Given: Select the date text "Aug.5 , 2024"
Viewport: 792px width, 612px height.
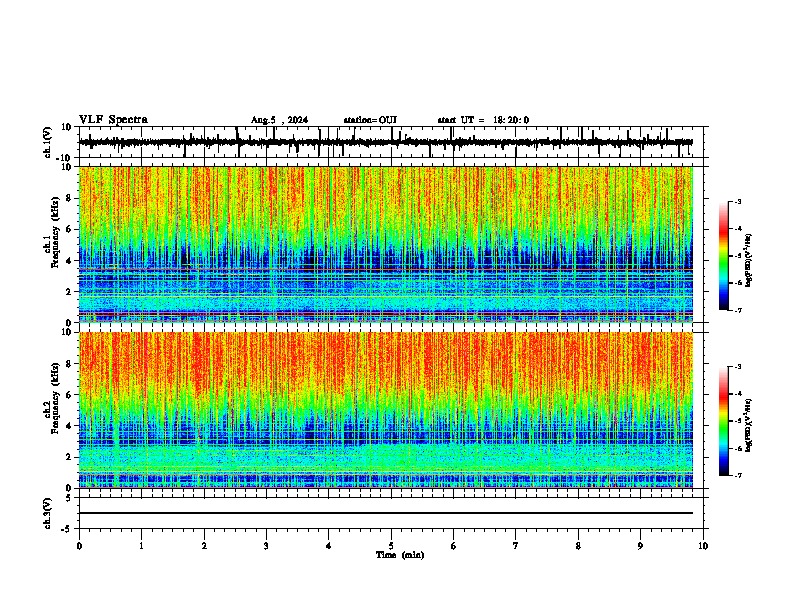Looking at the screenshot, I should pos(279,120).
